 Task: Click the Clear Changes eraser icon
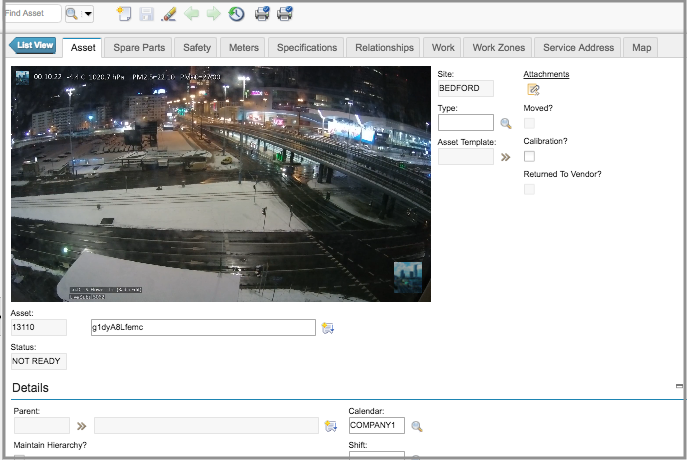point(169,14)
